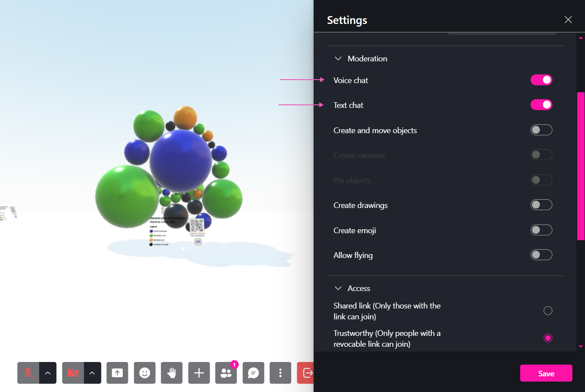Raise your hand
The width and height of the screenshot is (585, 392).
(x=171, y=373)
